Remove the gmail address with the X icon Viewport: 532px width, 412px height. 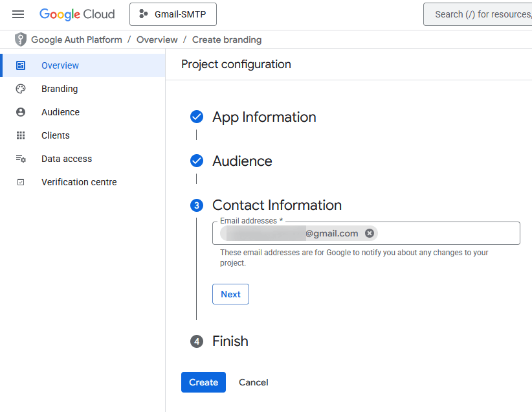point(370,233)
